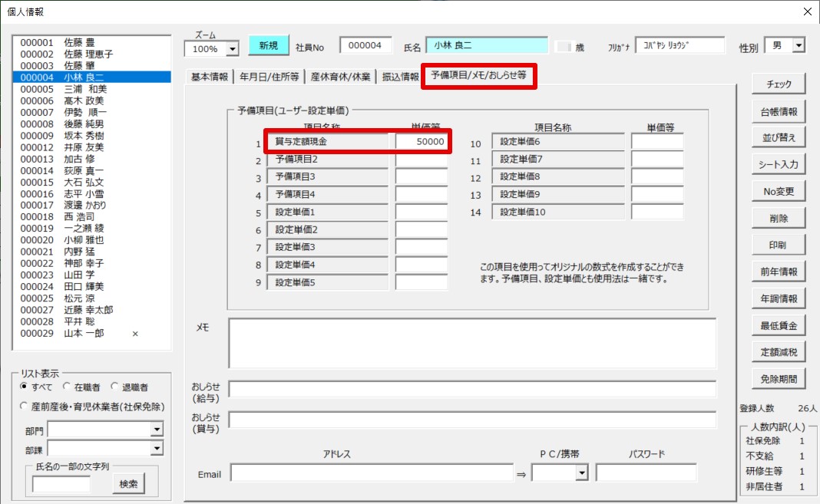The height and width of the screenshot is (504, 820).
Task: Open the 性別 dropdown
Action: 799,46
